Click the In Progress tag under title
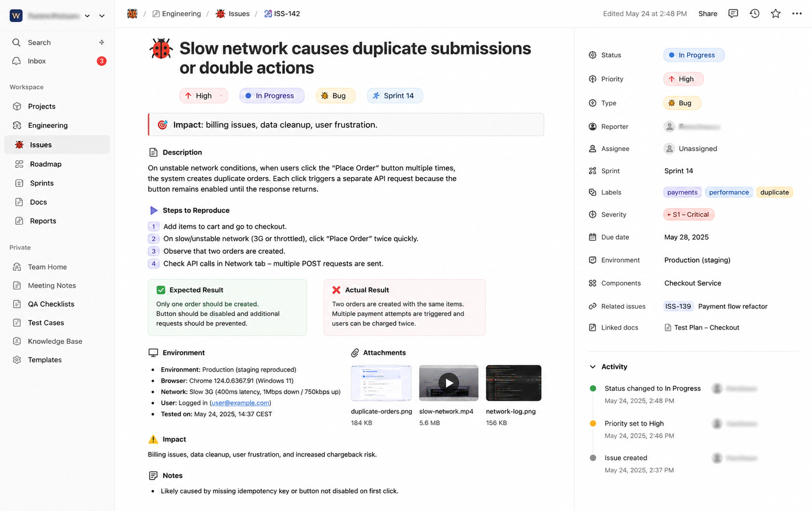 [271, 96]
